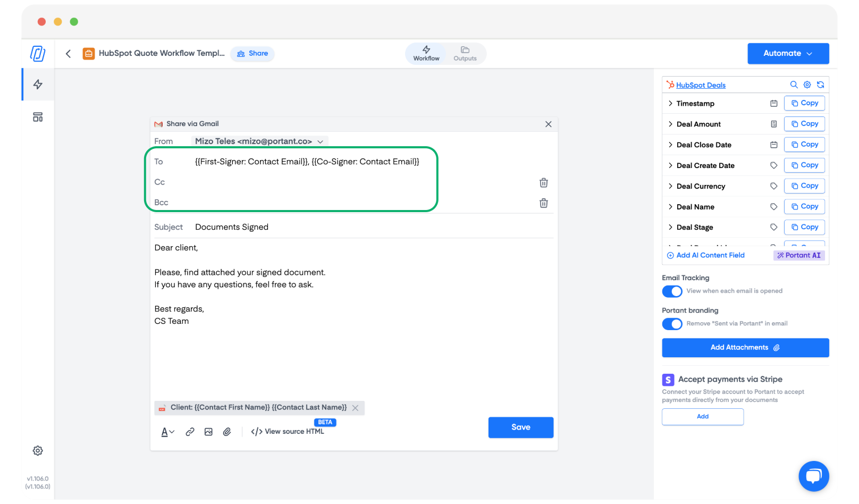
Task: Delete the Bcc field with trash icon
Action: (543, 203)
